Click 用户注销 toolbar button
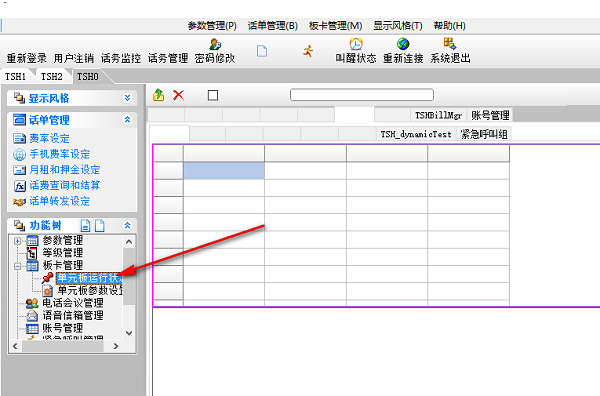 pos(73,58)
